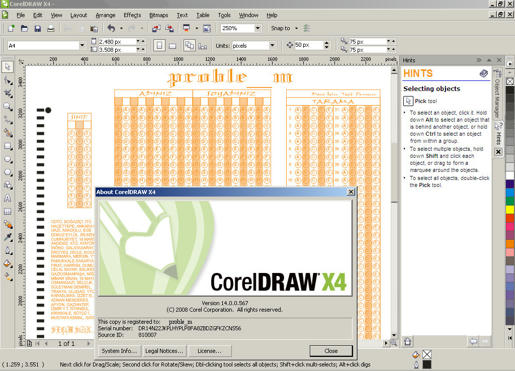The height and width of the screenshot is (371, 515).
Task: Select the Text tool in toolbox
Action: tap(8, 198)
